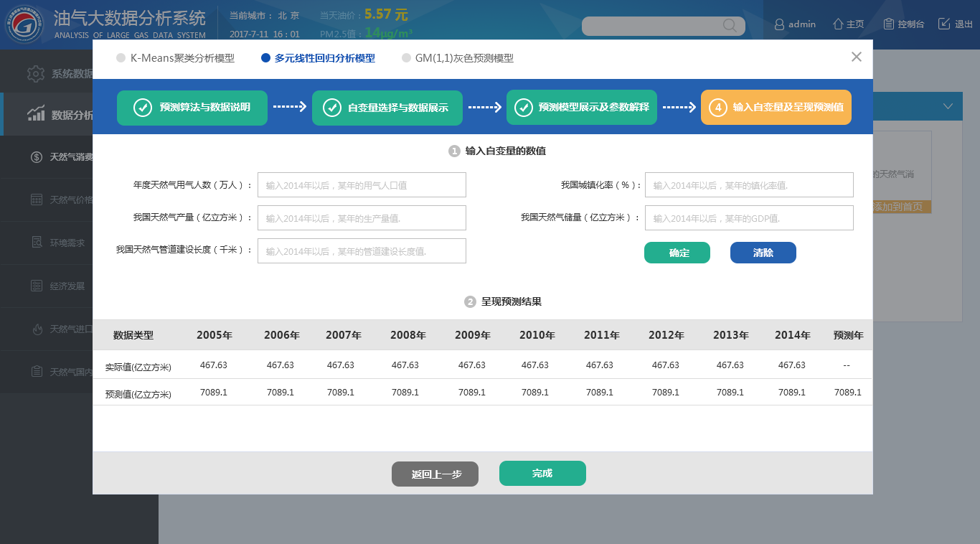Click the 预测年 column header
The height and width of the screenshot is (544, 980).
[849, 335]
